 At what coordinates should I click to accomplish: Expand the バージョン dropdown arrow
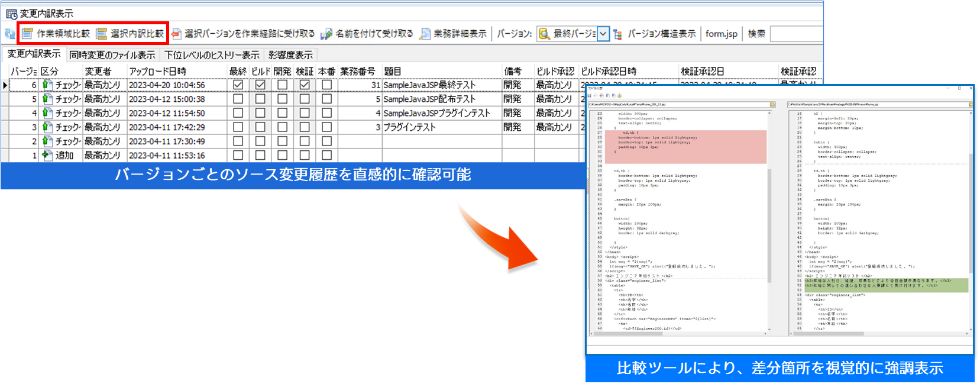603,34
